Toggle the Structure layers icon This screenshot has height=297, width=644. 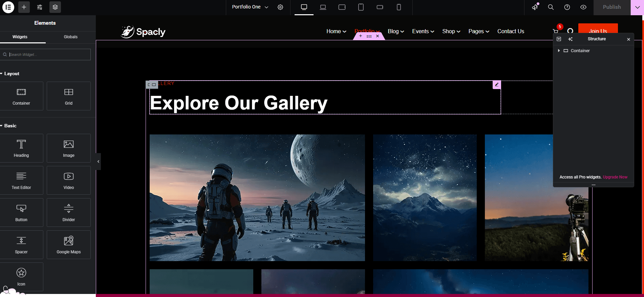click(x=55, y=7)
